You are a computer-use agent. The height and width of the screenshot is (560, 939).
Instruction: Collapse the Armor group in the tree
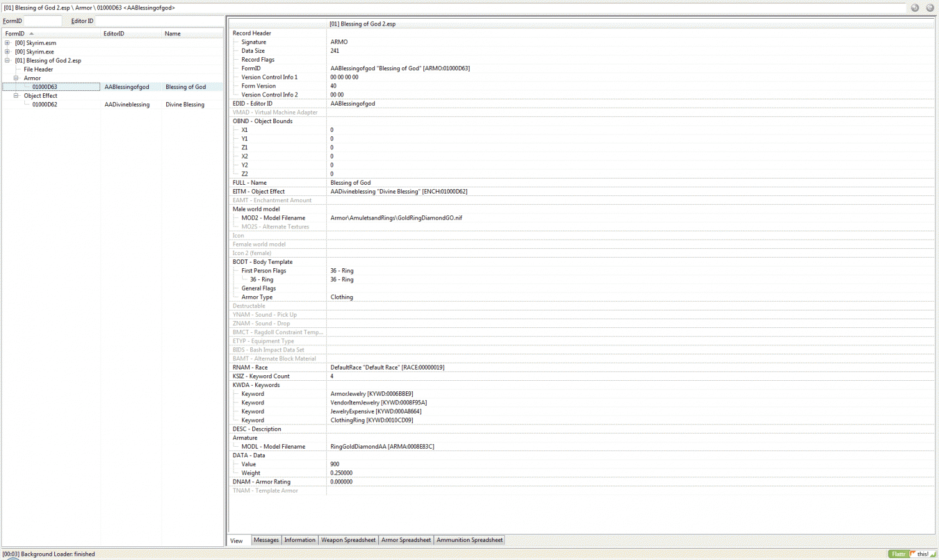16,78
